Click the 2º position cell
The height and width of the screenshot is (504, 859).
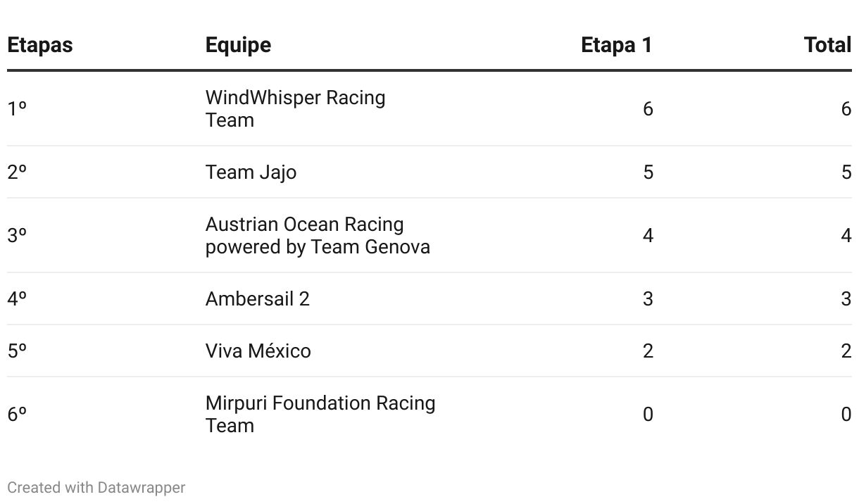pos(17,172)
